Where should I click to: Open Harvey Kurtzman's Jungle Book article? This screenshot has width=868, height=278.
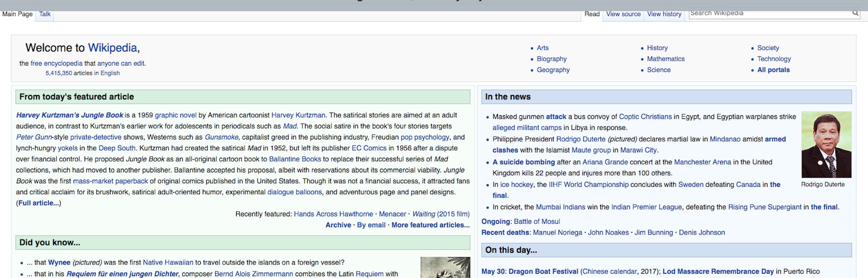pyautogui.click(x=70, y=116)
